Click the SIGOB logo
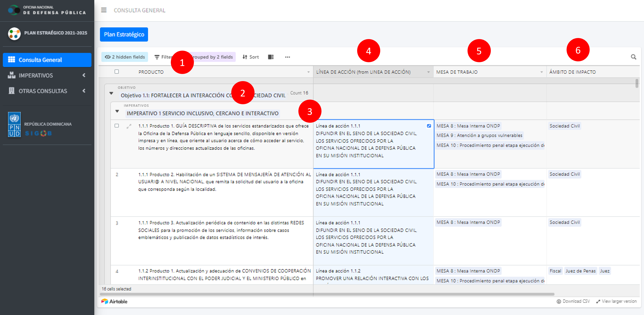The width and height of the screenshot is (644, 315). point(38,133)
